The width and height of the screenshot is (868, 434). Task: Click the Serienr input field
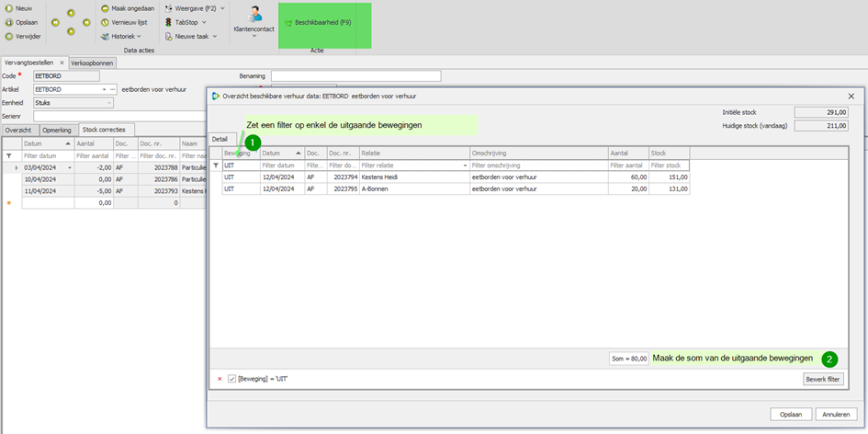point(119,117)
